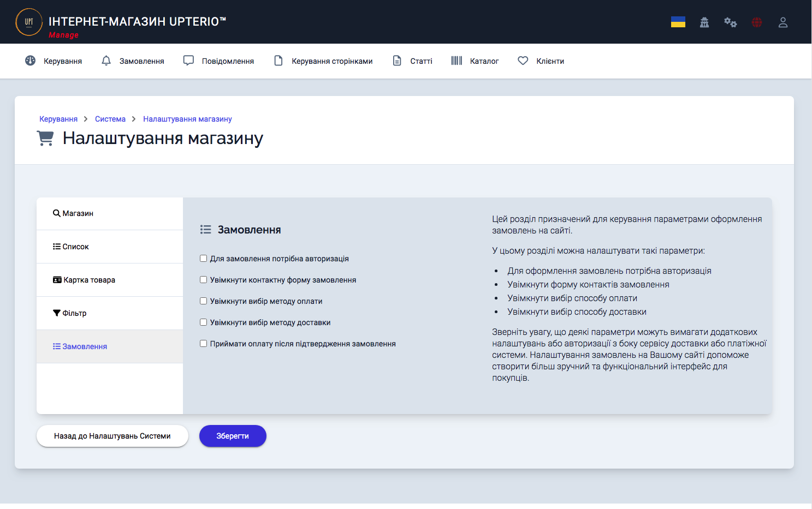Open the administrator icon in header
This screenshot has width=812, height=509.
[704, 22]
